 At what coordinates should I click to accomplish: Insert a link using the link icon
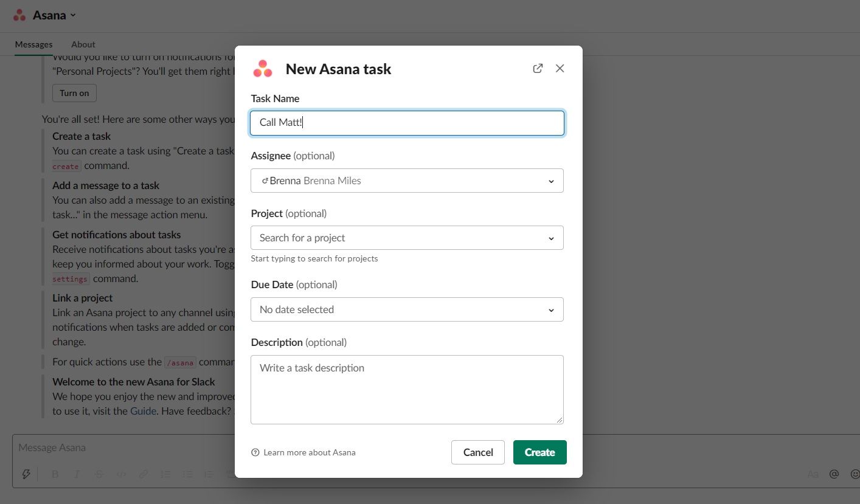coord(143,474)
